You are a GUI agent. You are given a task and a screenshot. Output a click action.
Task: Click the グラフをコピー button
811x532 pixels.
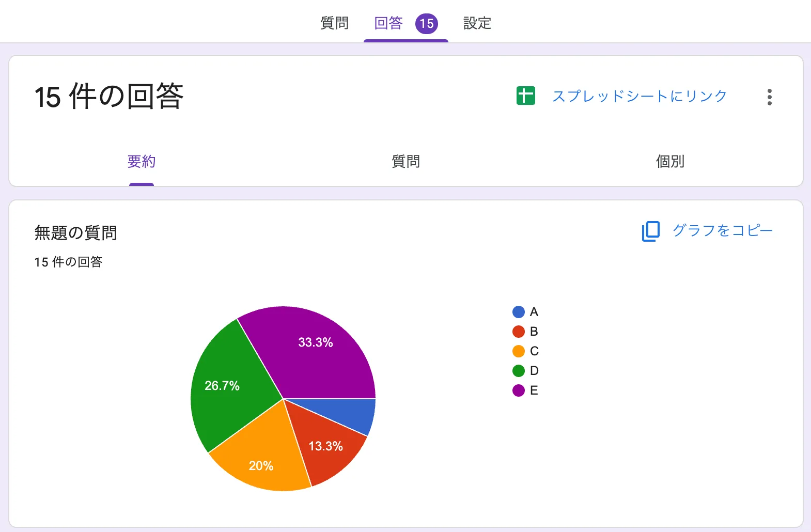pos(722,230)
